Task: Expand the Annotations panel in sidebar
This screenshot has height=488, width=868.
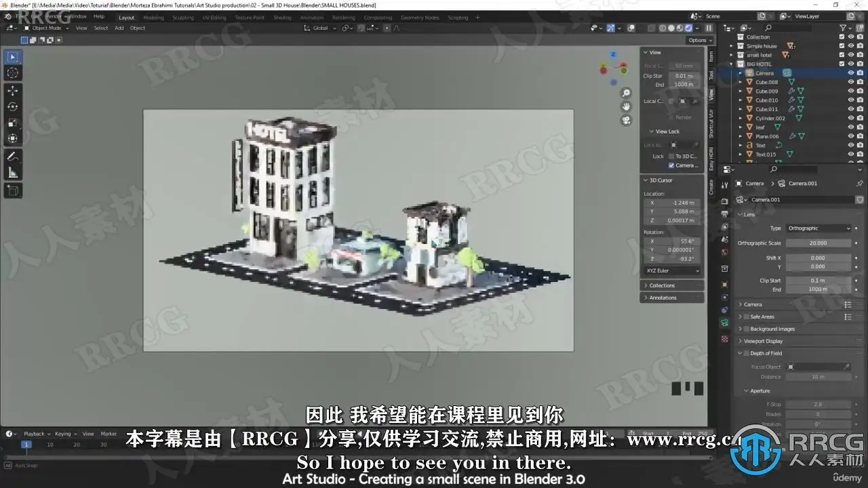Action: 663,298
